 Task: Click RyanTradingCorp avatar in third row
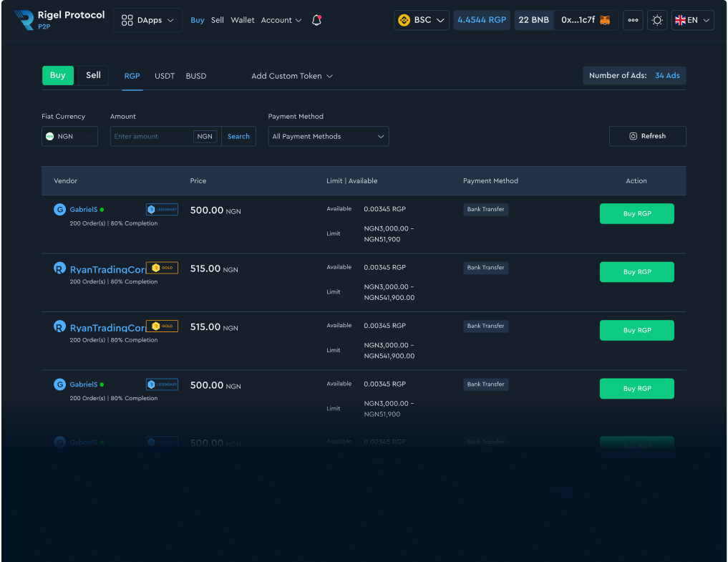[x=59, y=326]
